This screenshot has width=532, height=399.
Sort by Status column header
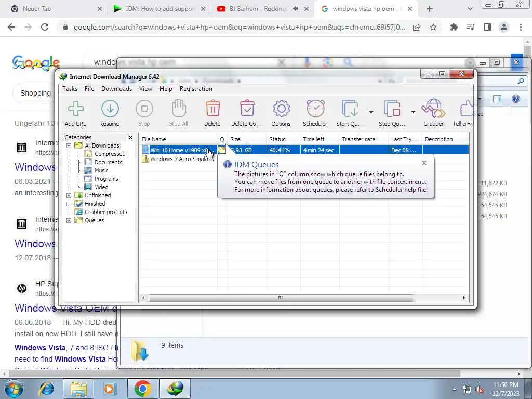(283, 139)
